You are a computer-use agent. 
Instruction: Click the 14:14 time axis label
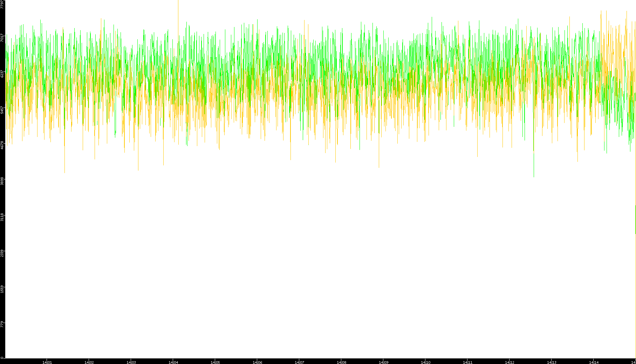594,362
